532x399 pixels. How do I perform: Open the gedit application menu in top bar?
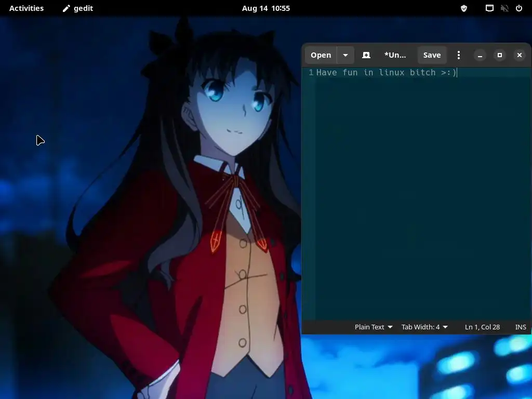(x=78, y=8)
